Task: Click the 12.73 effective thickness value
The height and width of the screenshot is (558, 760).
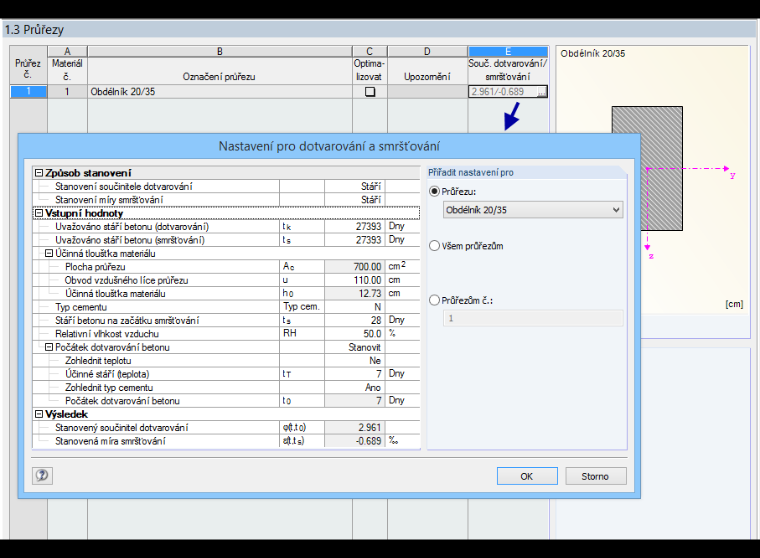Action: pyautogui.click(x=355, y=293)
